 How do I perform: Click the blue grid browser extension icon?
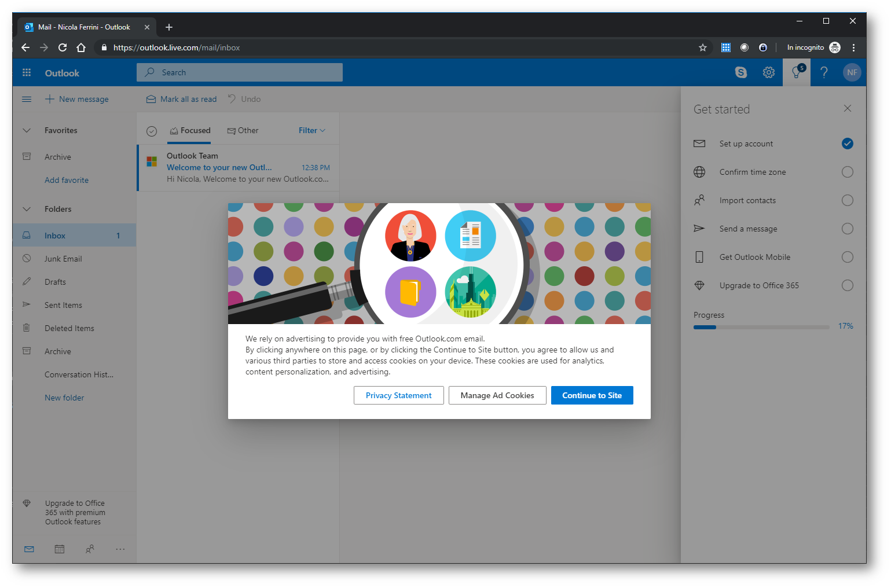(726, 47)
